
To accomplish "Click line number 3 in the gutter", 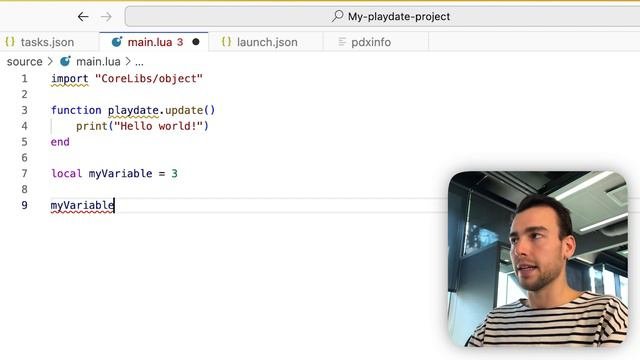I will click(24, 110).
